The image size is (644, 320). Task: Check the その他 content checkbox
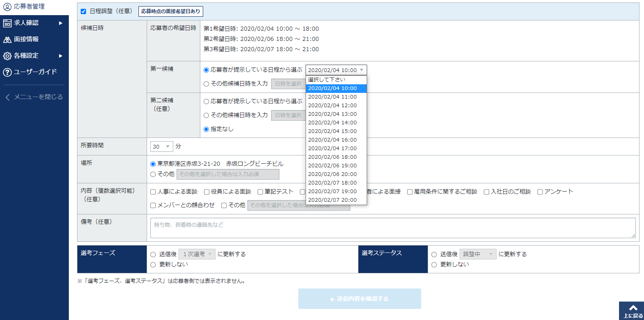click(x=224, y=205)
